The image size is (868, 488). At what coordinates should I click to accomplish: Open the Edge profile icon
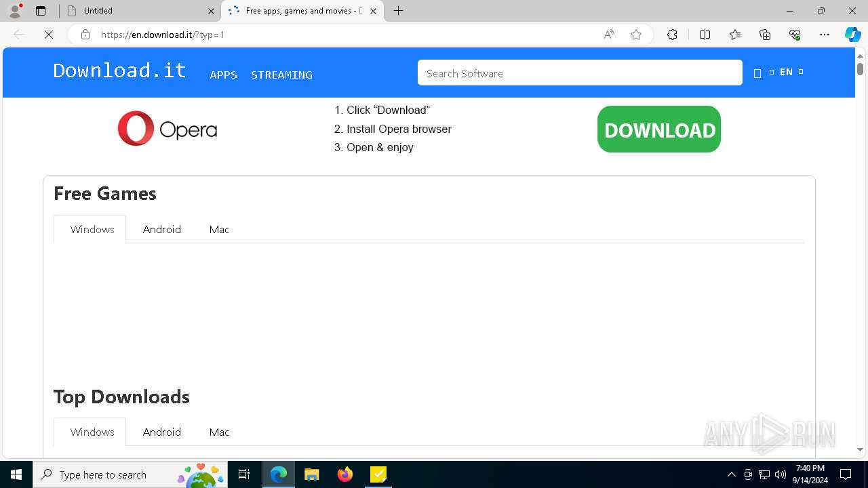click(15, 11)
